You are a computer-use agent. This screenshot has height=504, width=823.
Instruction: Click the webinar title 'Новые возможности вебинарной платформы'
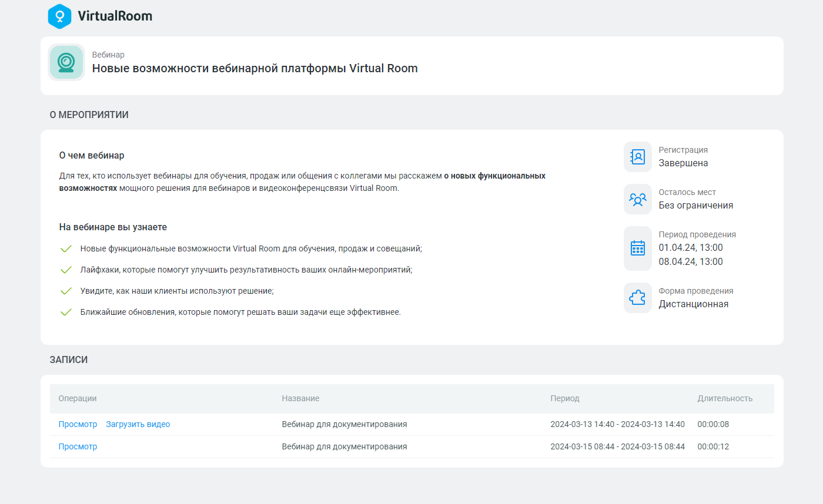point(255,68)
